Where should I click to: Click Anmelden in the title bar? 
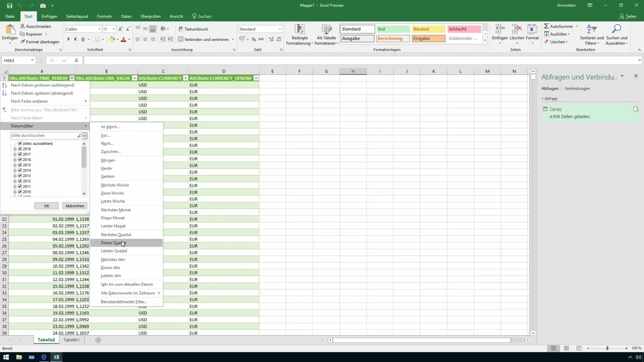(566, 5)
